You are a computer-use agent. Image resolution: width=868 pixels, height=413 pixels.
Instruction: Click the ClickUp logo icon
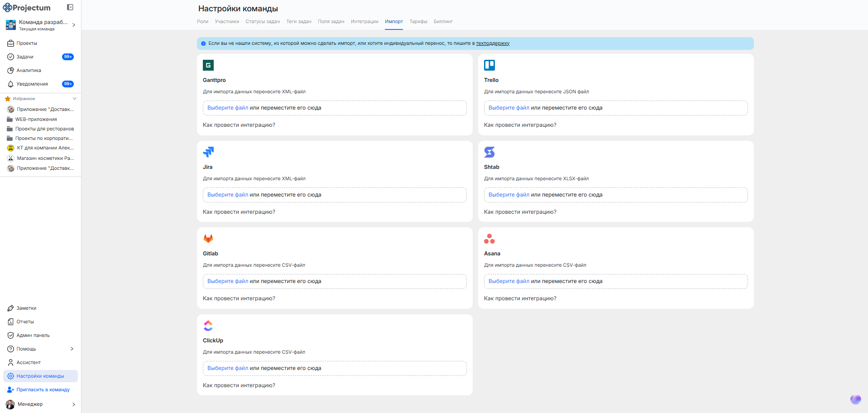[208, 326]
